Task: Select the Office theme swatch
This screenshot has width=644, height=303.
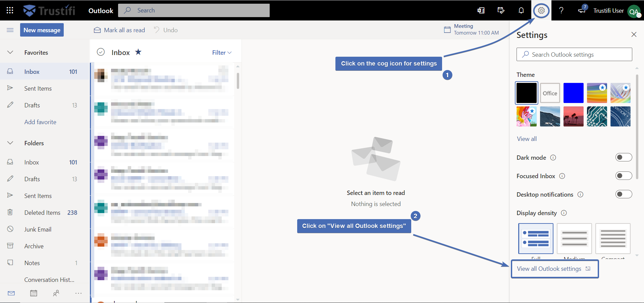Action: pos(550,93)
